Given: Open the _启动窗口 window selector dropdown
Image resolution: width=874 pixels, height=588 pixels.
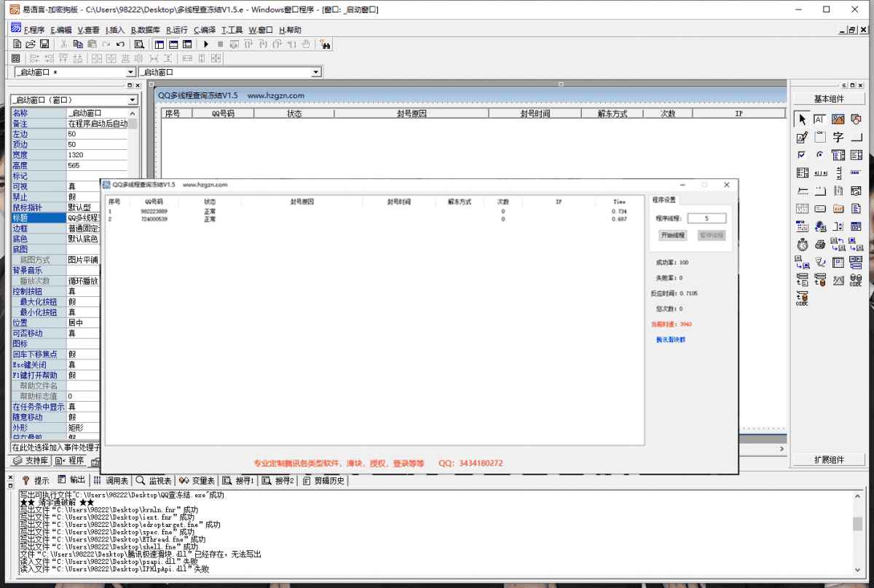Looking at the screenshot, I should coord(130,72).
